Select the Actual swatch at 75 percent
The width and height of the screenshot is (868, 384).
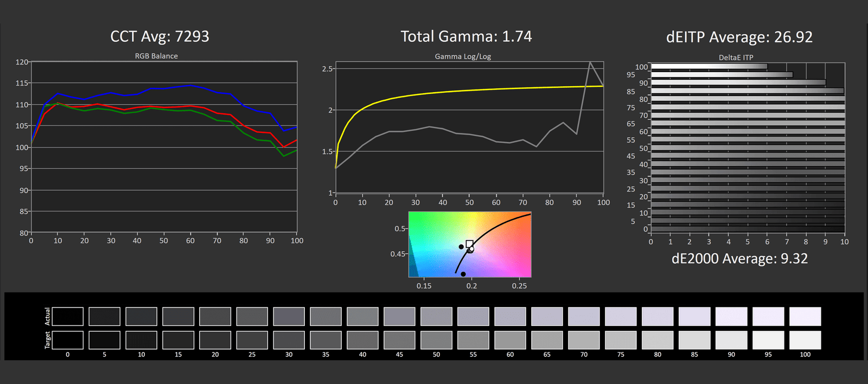coord(621,316)
